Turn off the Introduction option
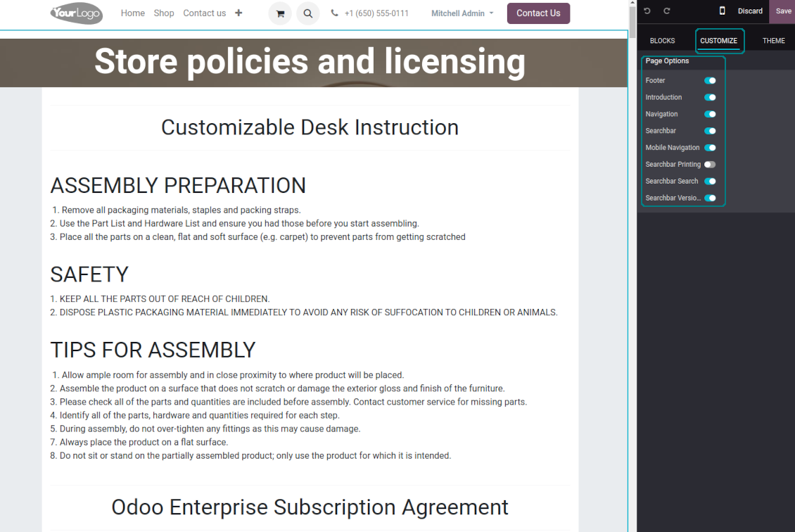 tap(710, 98)
